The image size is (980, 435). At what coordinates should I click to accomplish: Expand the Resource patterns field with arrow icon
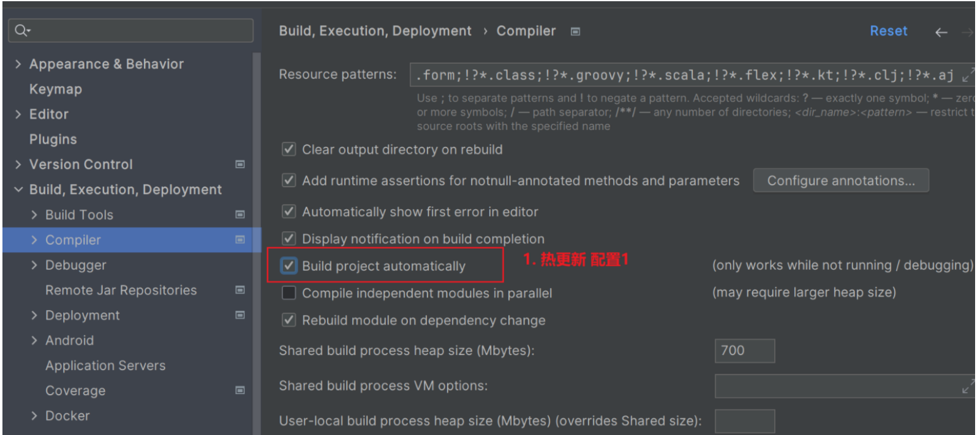967,75
